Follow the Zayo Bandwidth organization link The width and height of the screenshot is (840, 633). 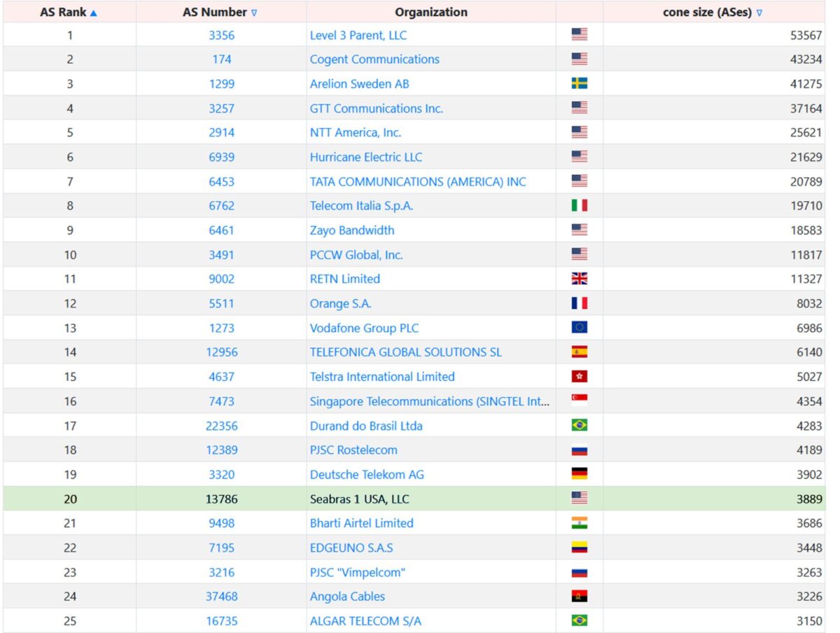[352, 230]
